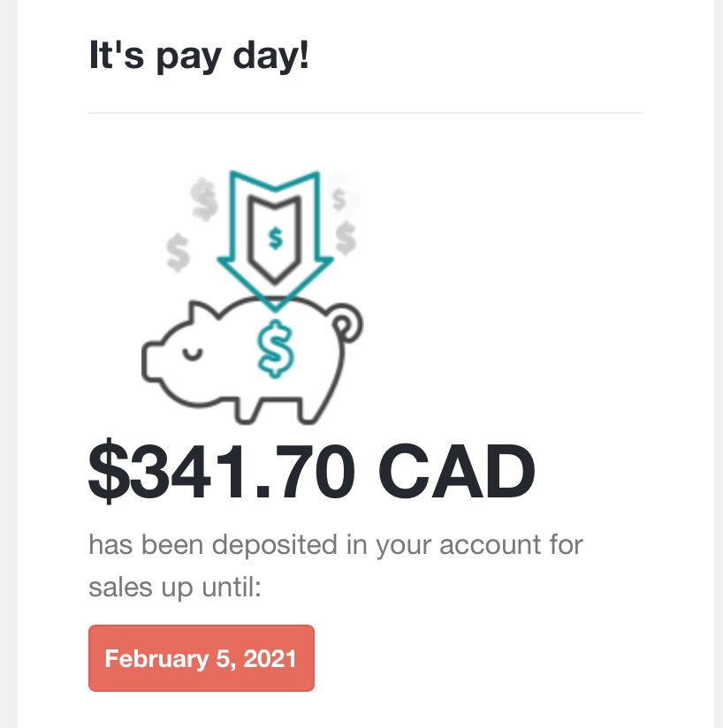The height and width of the screenshot is (728, 723).
Task: Click the pig's closed eye
Action: tap(193, 353)
